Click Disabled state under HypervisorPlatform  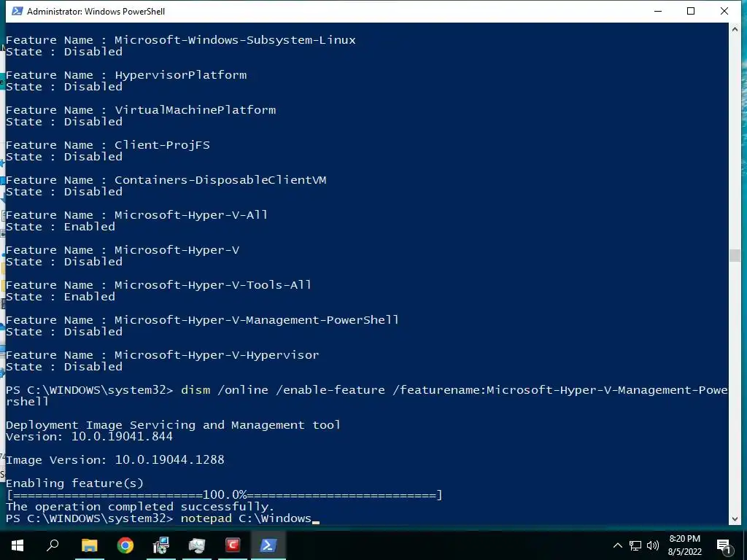(93, 87)
